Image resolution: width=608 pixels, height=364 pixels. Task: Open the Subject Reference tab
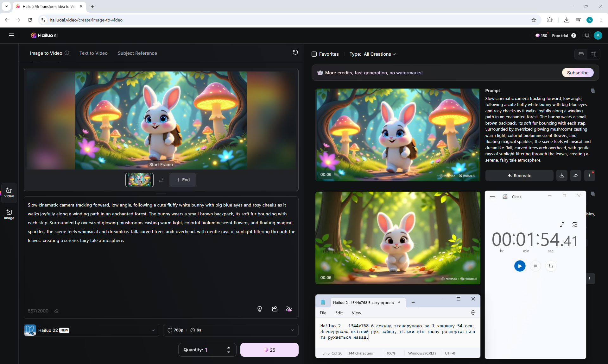click(137, 53)
